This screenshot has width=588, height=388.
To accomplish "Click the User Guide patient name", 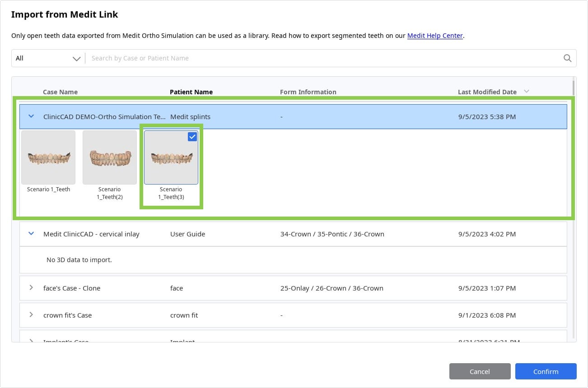I will pyautogui.click(x=187, y=234).
